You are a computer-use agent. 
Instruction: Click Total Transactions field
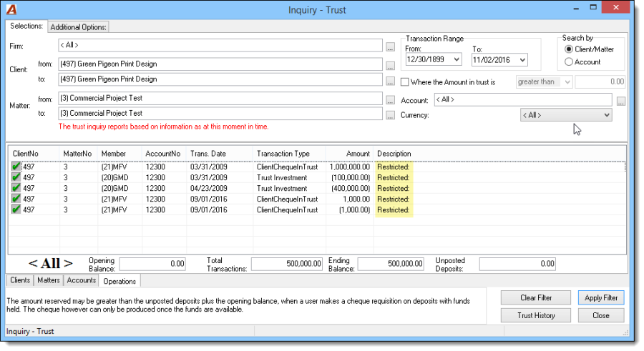click(x=287, y=264)
